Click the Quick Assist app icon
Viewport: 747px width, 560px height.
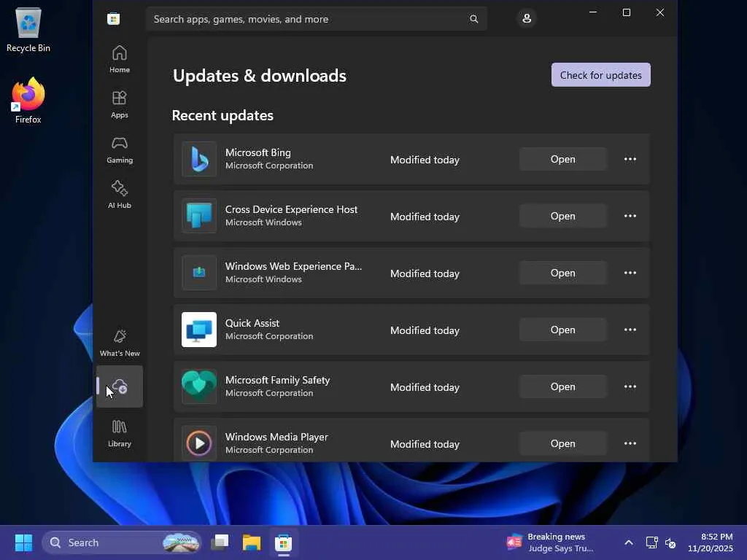pyautogui.click(x=199, y=330)
